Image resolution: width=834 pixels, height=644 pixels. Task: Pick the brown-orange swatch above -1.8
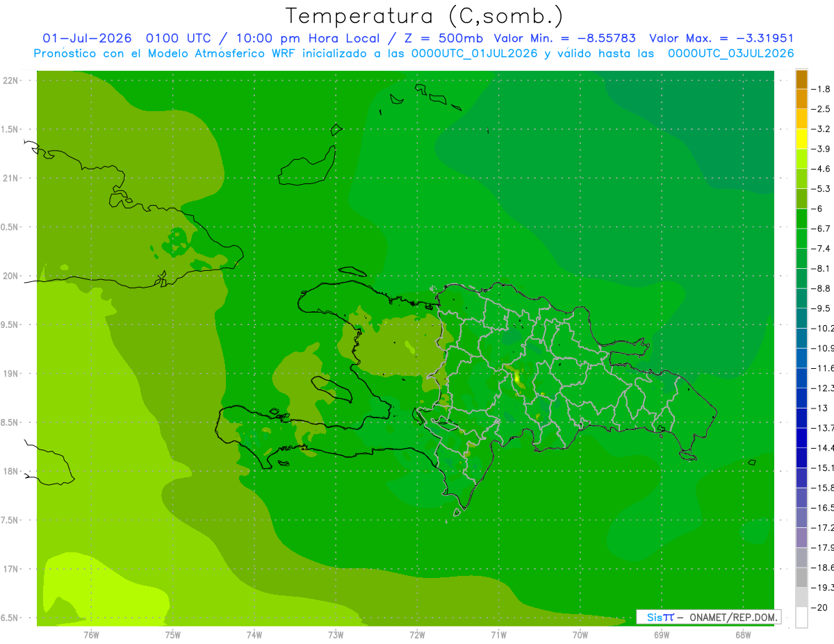click(x=801, y=79)
